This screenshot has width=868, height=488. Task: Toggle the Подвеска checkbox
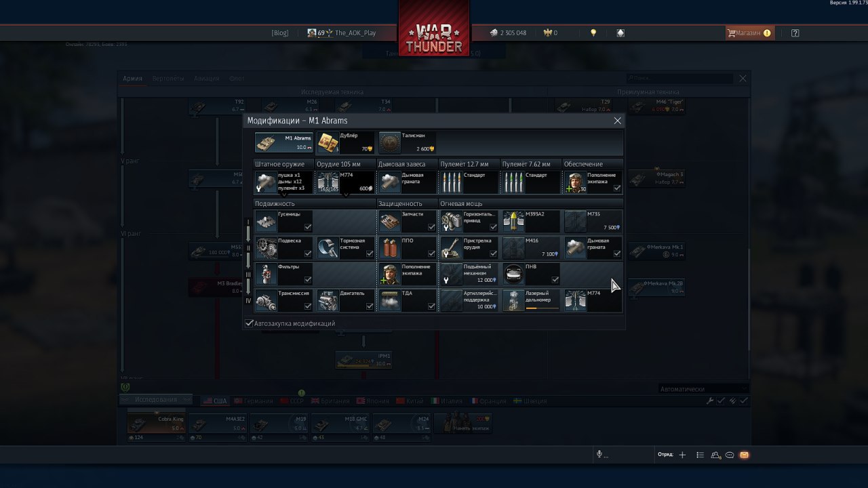308,253
